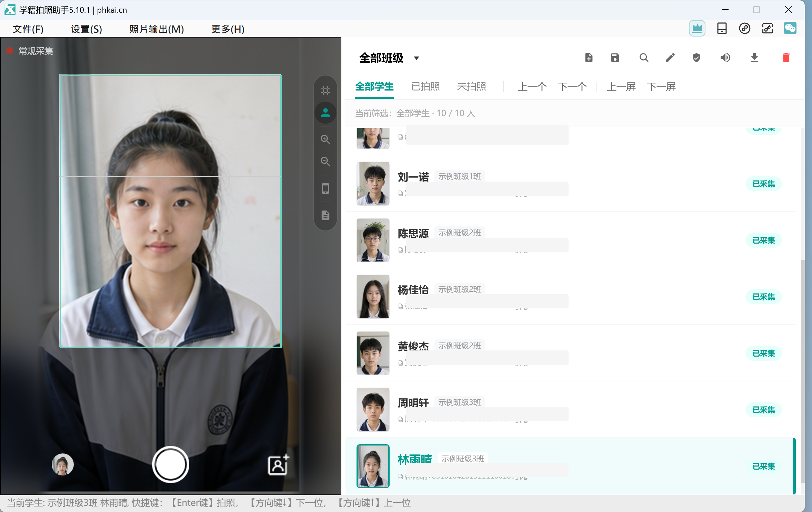
Task: Click the 示例班级1班 tag next to 刘一诺
Action: click(x=459, y=176)
